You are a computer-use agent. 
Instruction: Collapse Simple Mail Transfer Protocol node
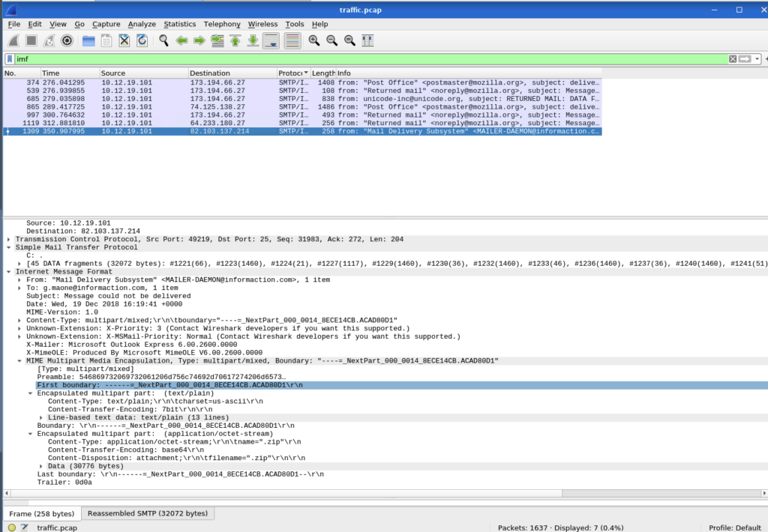click(x=9, y=248)
